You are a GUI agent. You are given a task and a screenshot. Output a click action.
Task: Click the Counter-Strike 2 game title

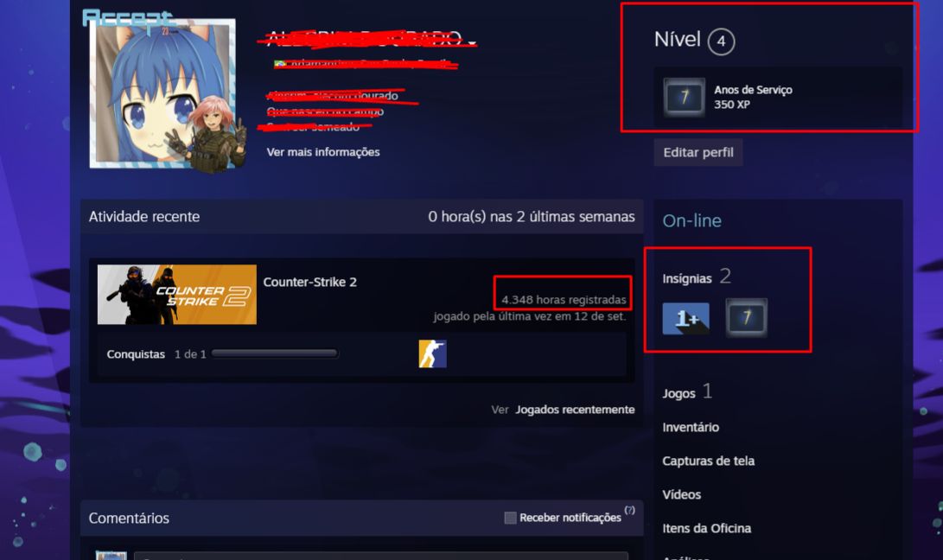[309, 282]
